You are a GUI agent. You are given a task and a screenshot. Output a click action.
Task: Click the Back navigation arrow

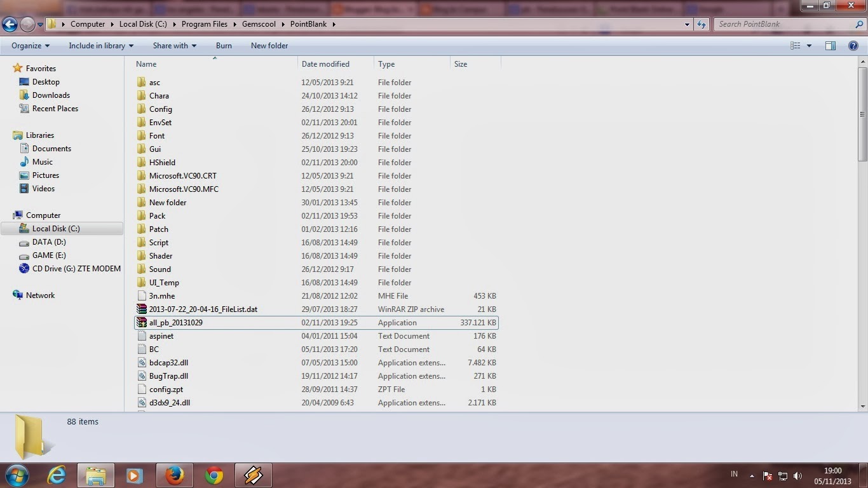(x=10, y=24)
